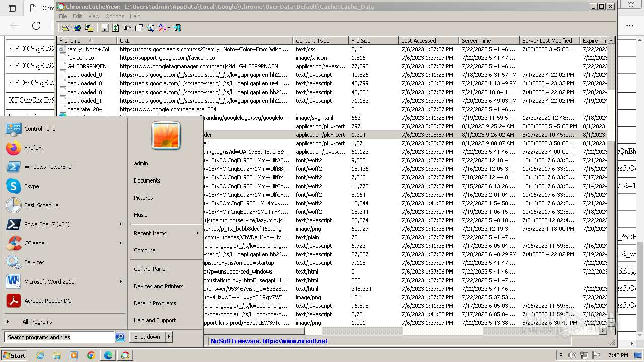The height and width of the screenshot is (362, 644).
Task: Select the G-H30R9PNQFN filename row
Action: [x=87, y=66]
